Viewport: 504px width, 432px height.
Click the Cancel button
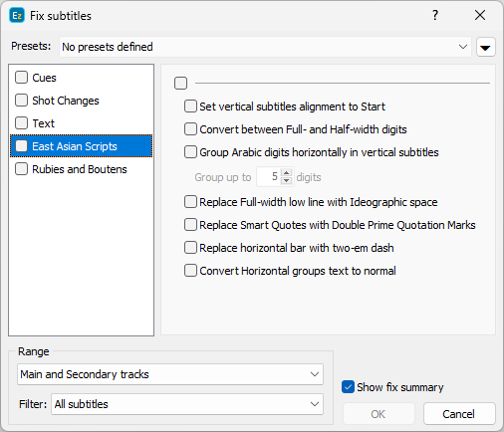tap(459, 414)
